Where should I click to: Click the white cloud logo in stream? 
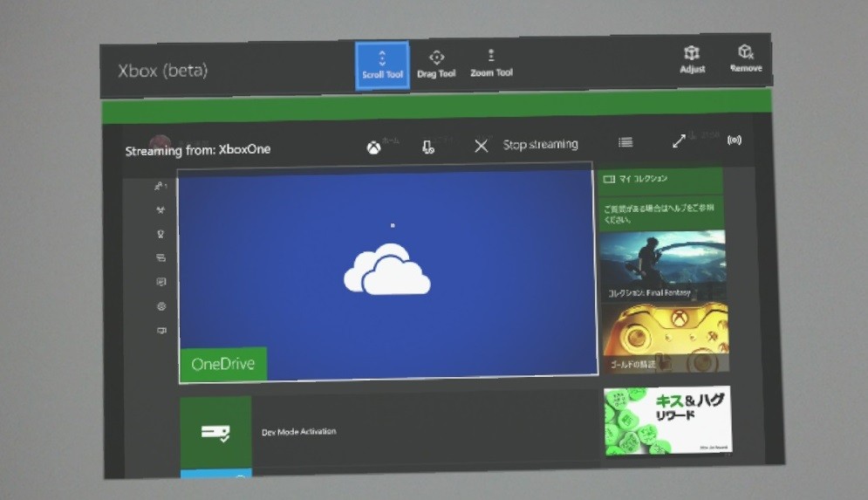click(387, 269)
